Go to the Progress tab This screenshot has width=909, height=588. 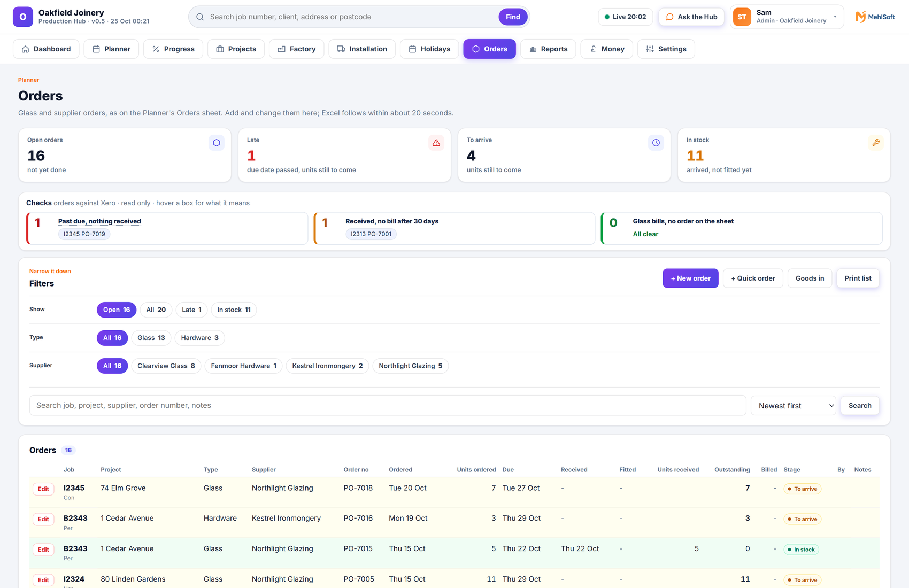(173, 49)
